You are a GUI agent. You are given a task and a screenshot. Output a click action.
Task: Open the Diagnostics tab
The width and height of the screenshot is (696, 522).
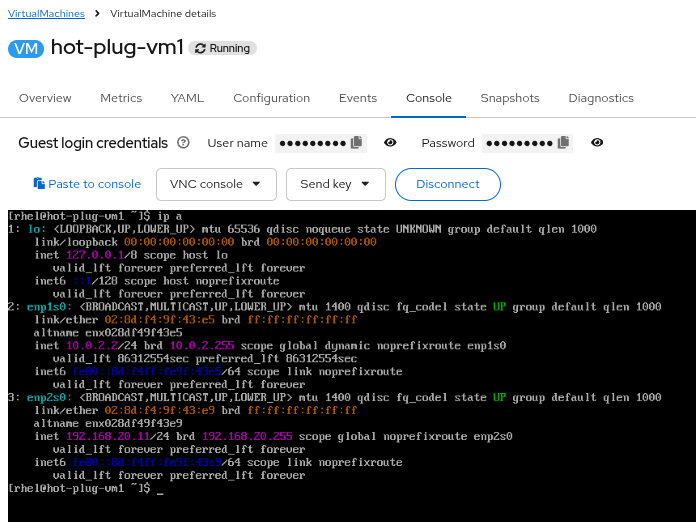click(601, 98)
